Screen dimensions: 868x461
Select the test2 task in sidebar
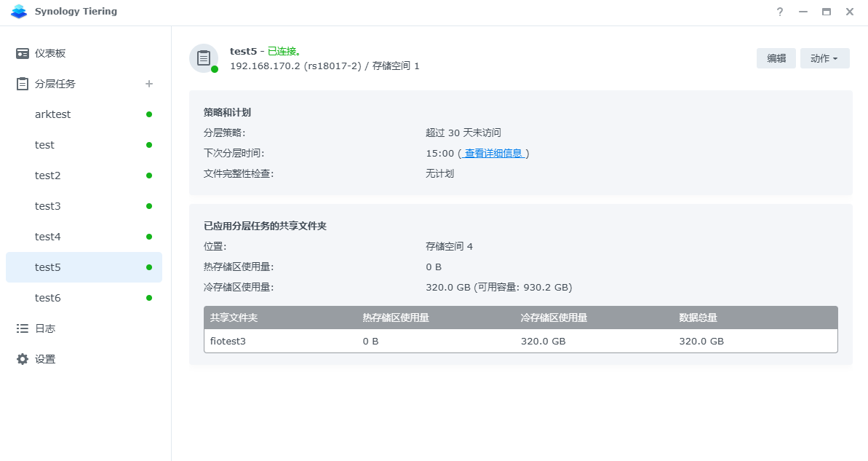pyautogui.click(x=48, y=176)
